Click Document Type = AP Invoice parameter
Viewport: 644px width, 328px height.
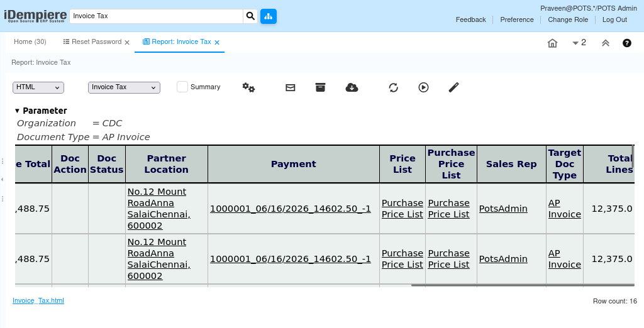(x=84, y=137)
